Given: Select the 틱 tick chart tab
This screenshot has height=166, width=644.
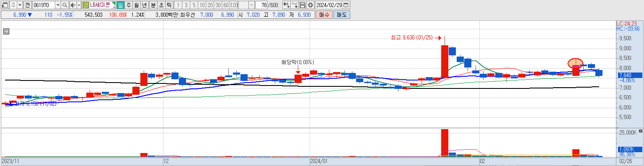Looking at the screenshot, I should point(168,5).
